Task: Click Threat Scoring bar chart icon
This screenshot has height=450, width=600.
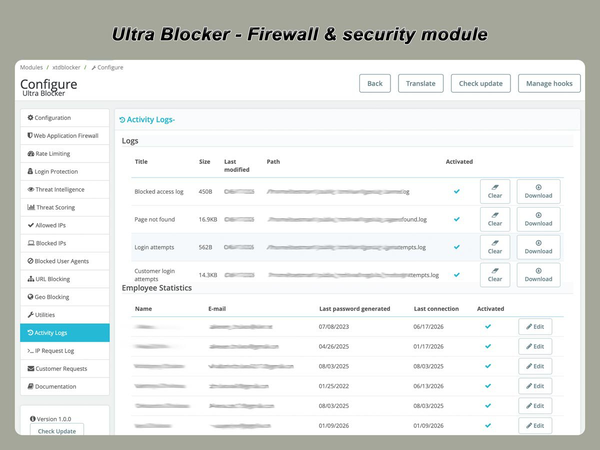Action: pos(31,207)
